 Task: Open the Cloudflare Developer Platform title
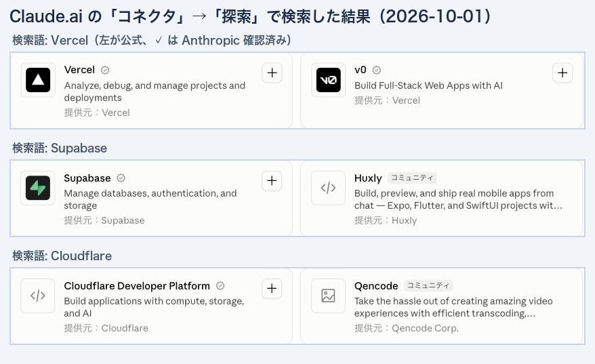[137, 286]
